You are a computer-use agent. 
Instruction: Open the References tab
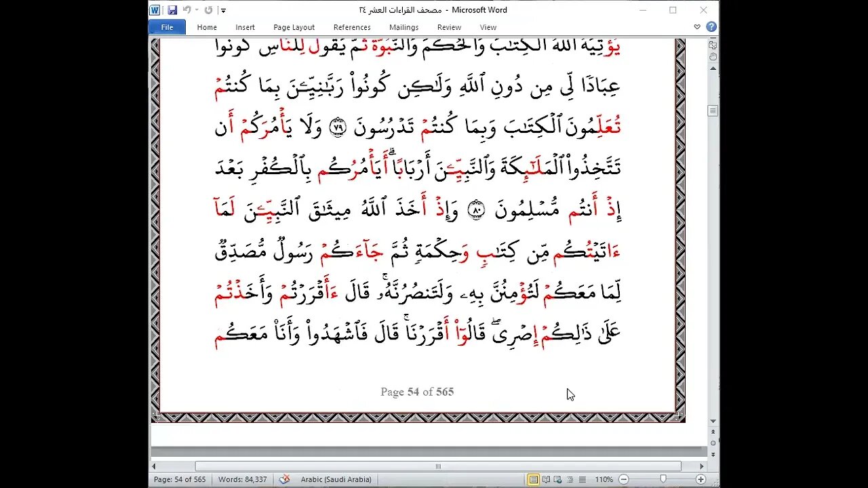[352, 27]
